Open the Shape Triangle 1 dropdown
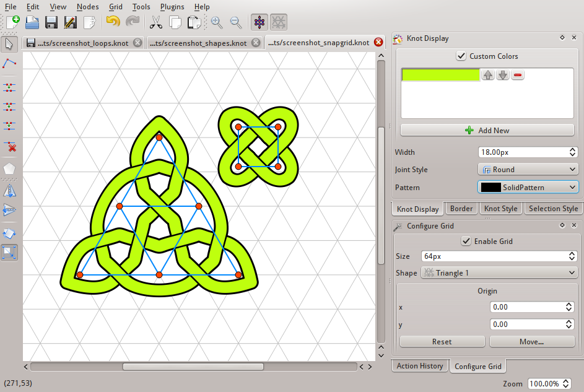 pyautogui.click(x=499, y=273)
